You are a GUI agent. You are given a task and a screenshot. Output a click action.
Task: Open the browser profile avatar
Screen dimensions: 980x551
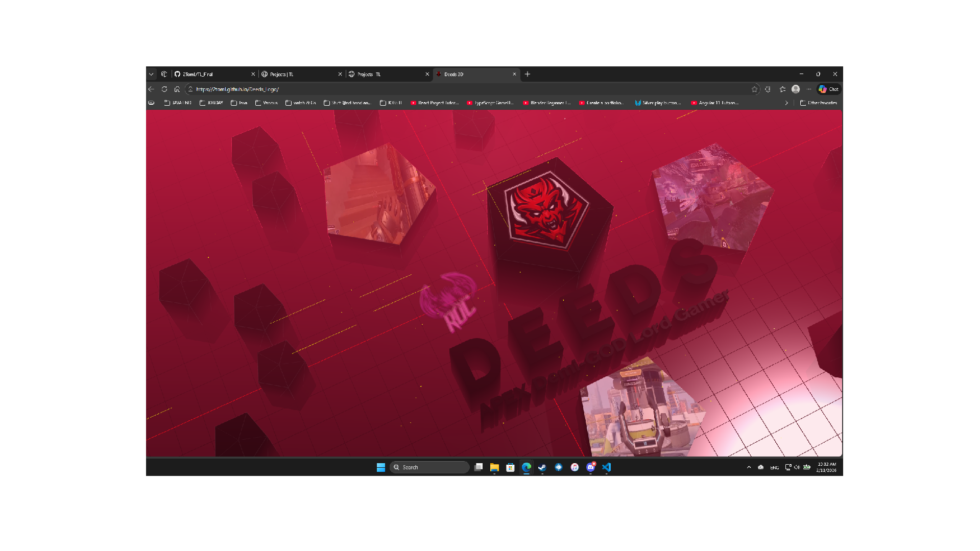click(x=796, y=89)
